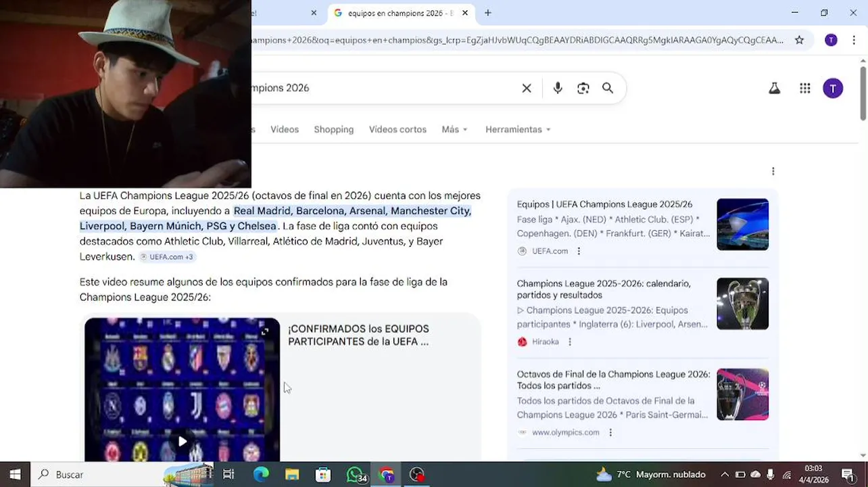The height and width of the screenshot is (487, 868).
Task: Bookmark this page with the star icon
Action: point(799,40)
